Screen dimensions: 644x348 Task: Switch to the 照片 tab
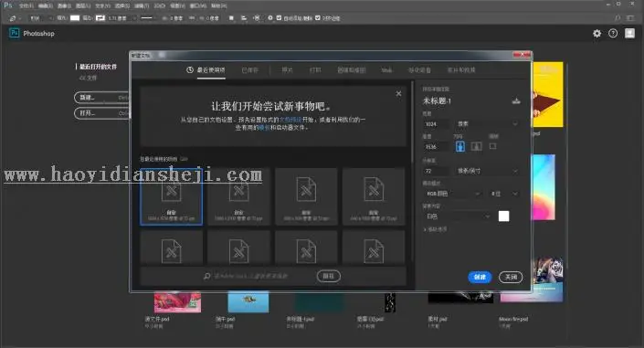pyautogui.click(x=287, y=70)
